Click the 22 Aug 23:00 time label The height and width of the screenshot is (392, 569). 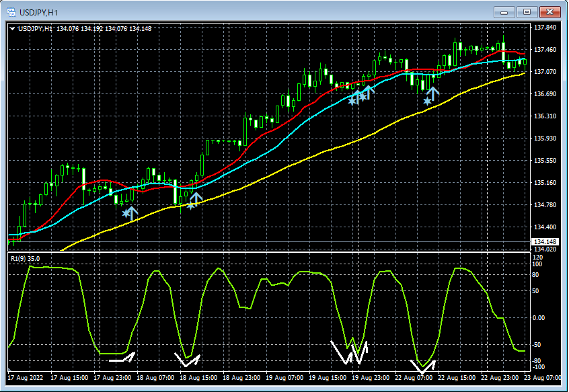[500, 378]
